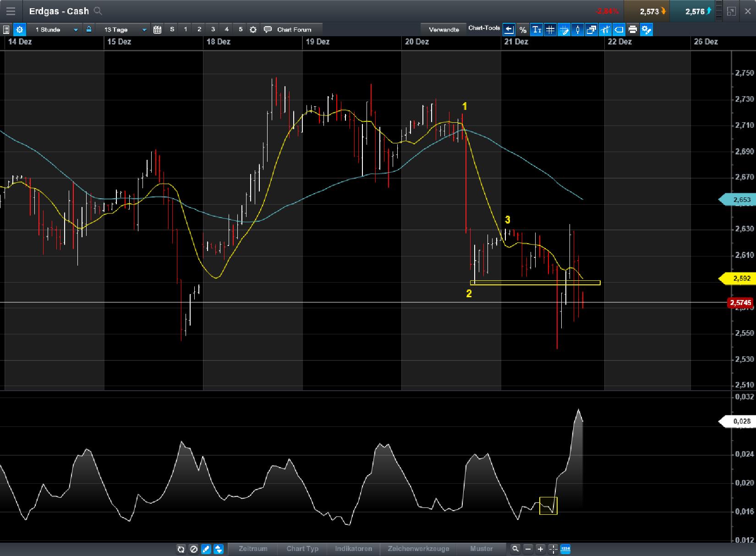
Task: Click the Verwandte button
Action: coord(443,29)
